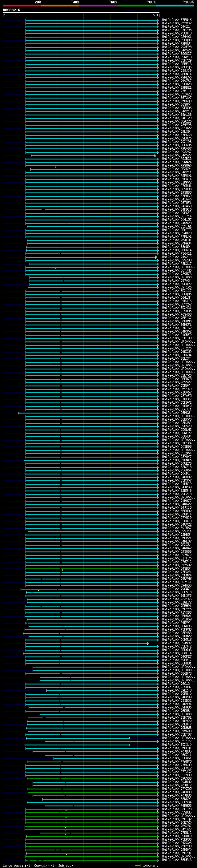This screenshot has width=197, height=868.
Task: Select label UniRef100_Q39573
Action: pos(176,274)
